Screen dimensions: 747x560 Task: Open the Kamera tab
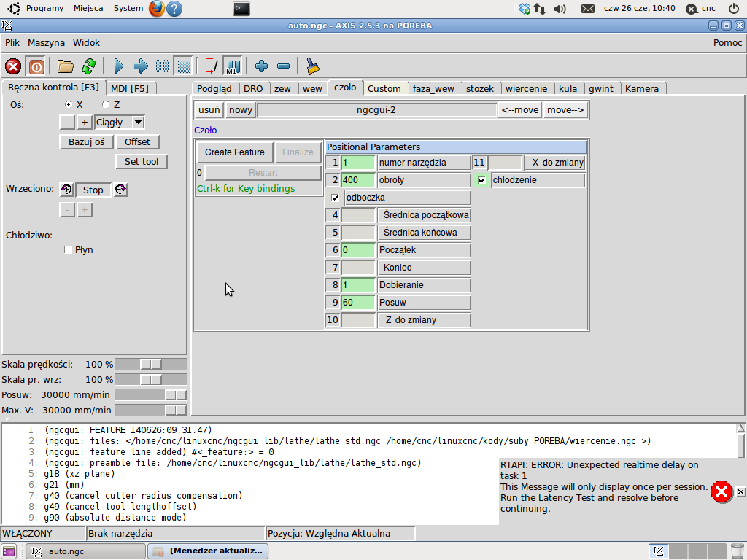click(642, 88)
